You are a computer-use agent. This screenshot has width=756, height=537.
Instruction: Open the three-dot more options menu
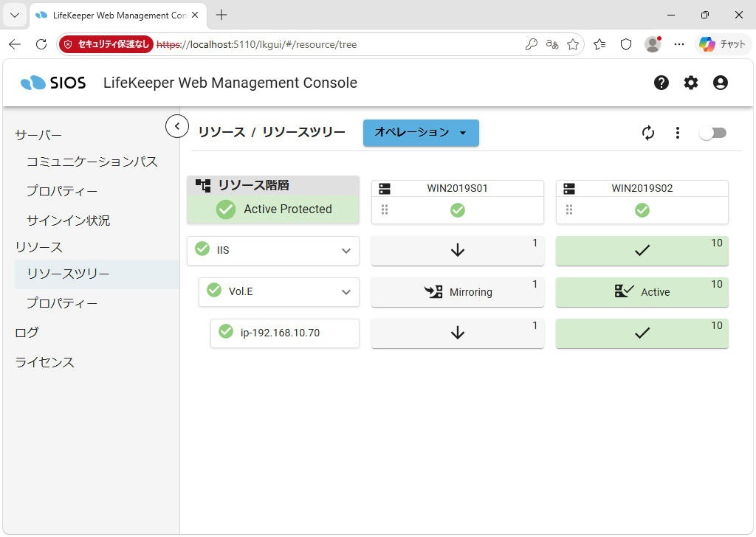tap(678, 133)
